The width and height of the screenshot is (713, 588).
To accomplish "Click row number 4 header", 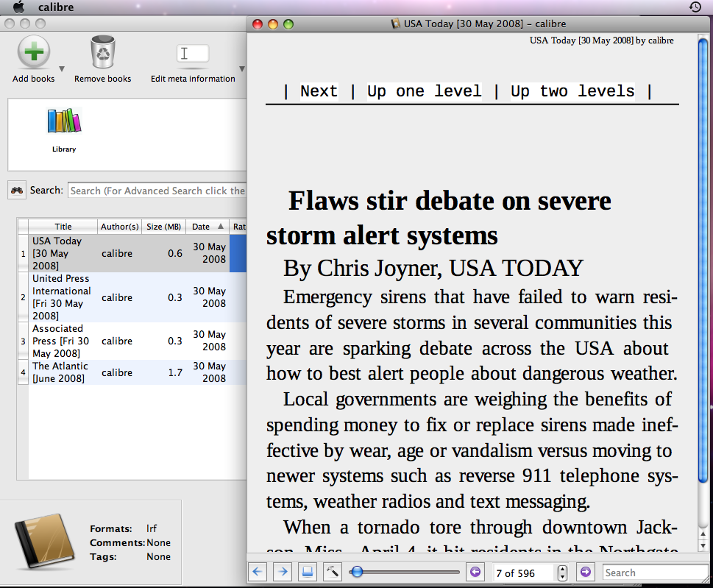I will (x=24, y=372).
